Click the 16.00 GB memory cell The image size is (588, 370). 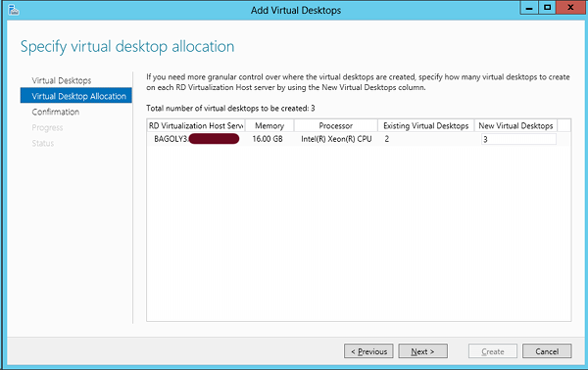pos(268,139)
